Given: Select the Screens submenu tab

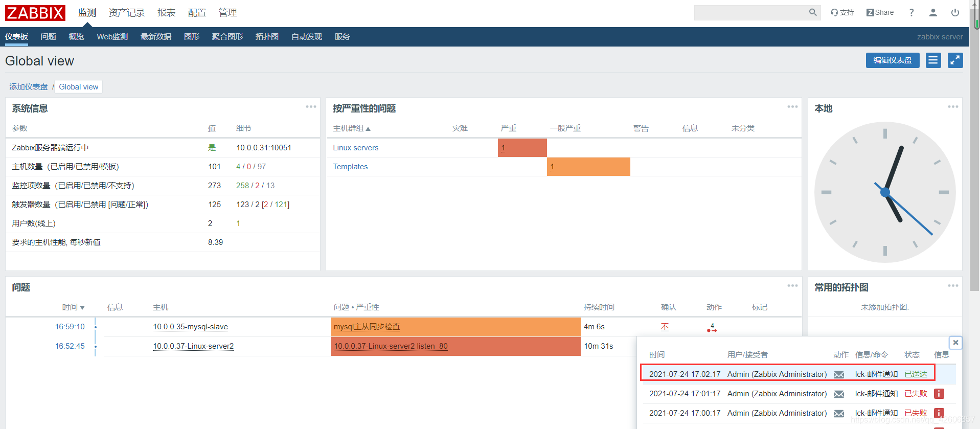Looking at the screenshot, I should click(x=227, y=37).
